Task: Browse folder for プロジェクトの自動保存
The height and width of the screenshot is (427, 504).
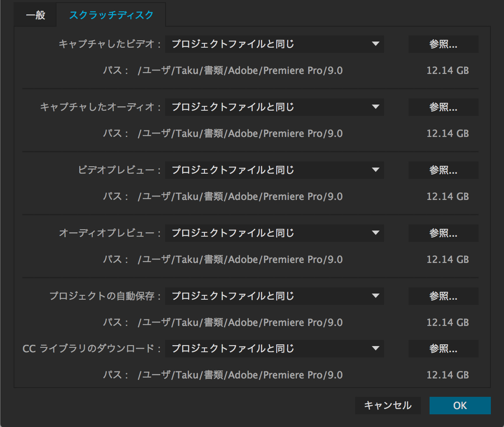Action: point(443,296)
